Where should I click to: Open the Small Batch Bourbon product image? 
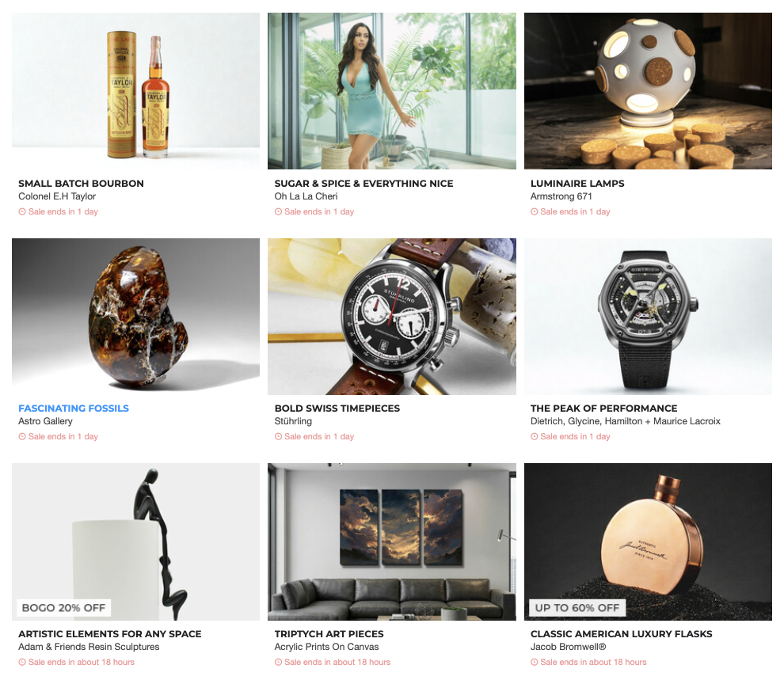135,91
